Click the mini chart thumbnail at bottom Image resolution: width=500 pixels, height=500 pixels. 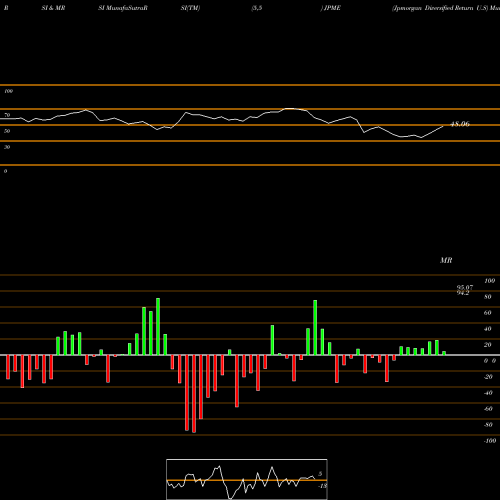[247, 479]
